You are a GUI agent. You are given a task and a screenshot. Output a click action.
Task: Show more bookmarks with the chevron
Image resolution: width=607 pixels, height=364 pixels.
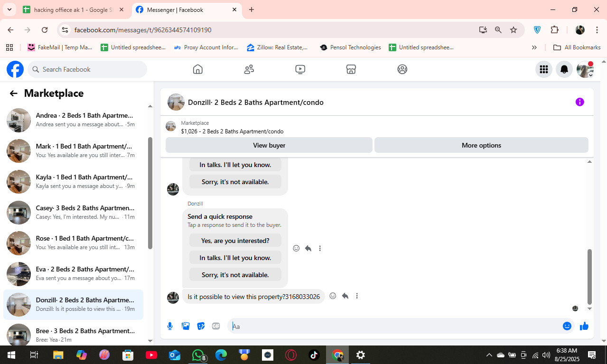pyautogui.click(x=534, y=47)
